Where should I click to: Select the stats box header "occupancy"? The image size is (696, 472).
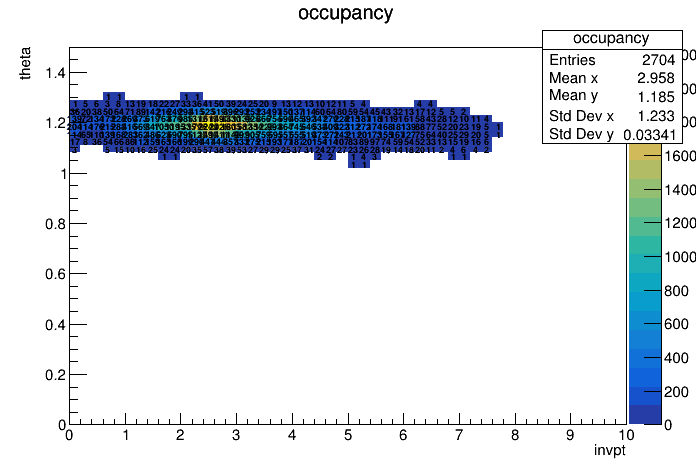pos(611,39)
